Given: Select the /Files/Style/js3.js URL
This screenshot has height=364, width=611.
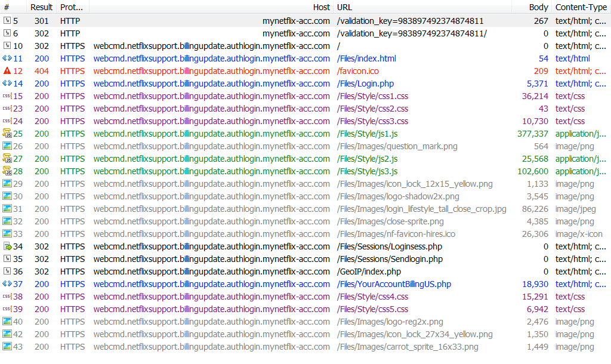Looking at the screenshot, I should point(367,171).
